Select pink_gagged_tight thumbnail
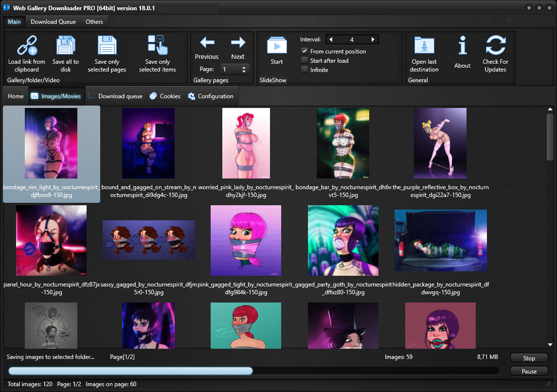 point(246,240)
